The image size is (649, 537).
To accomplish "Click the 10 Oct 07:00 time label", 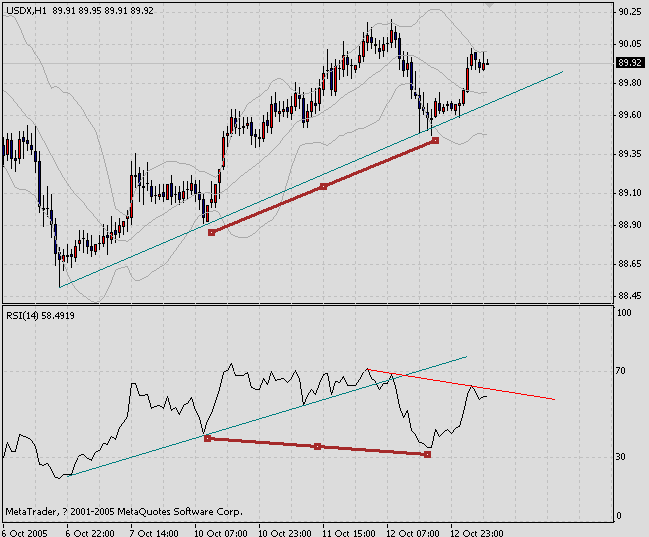I will [x=221, y=533].
